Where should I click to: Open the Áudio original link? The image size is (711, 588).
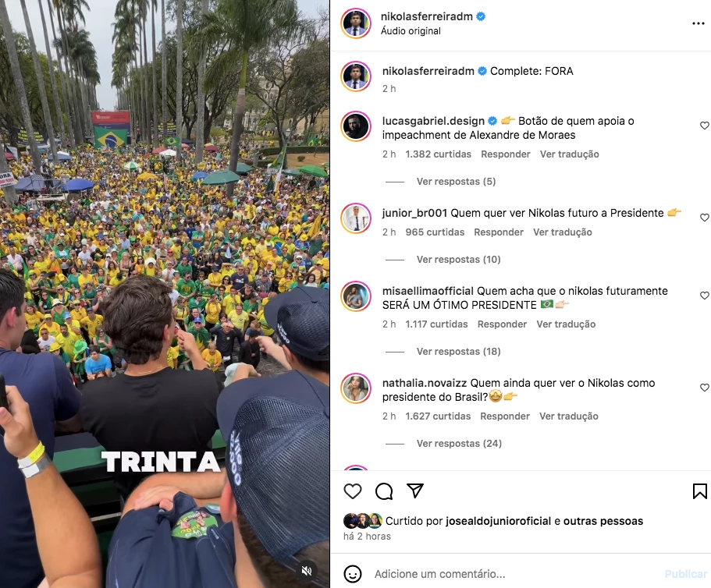(411, 31)
